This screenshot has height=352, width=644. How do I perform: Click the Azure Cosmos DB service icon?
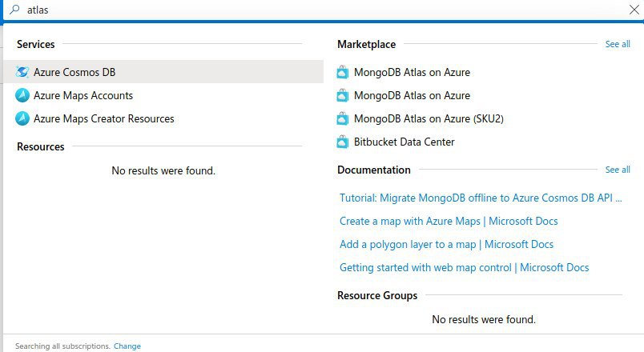[x=22, y=72]
